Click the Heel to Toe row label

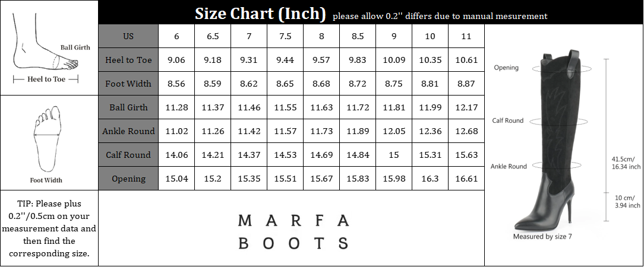[128, 60]
